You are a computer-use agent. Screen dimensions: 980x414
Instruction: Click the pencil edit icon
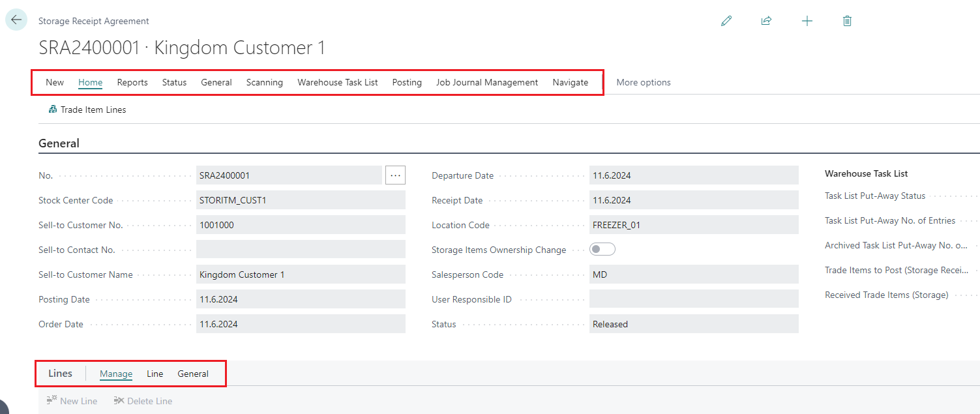[726, 21]
